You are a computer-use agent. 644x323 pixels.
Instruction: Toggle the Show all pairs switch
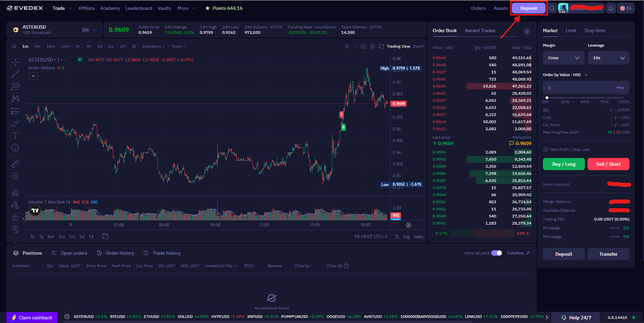coord(496,253)
